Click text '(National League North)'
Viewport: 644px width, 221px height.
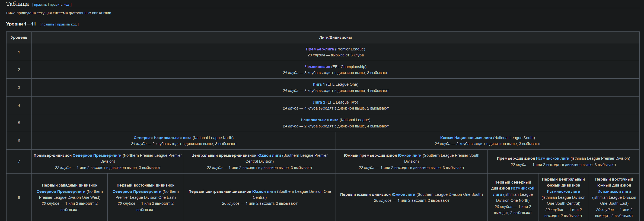tap(213, 138)
